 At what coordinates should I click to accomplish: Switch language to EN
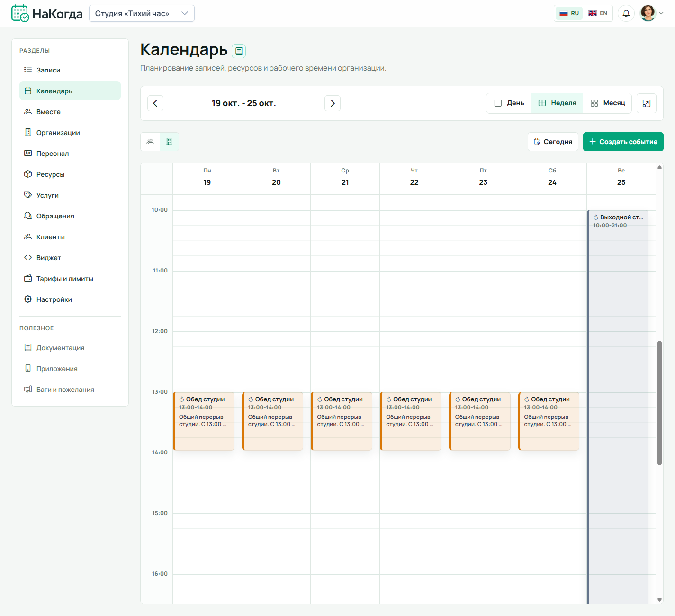click(598, 13)
